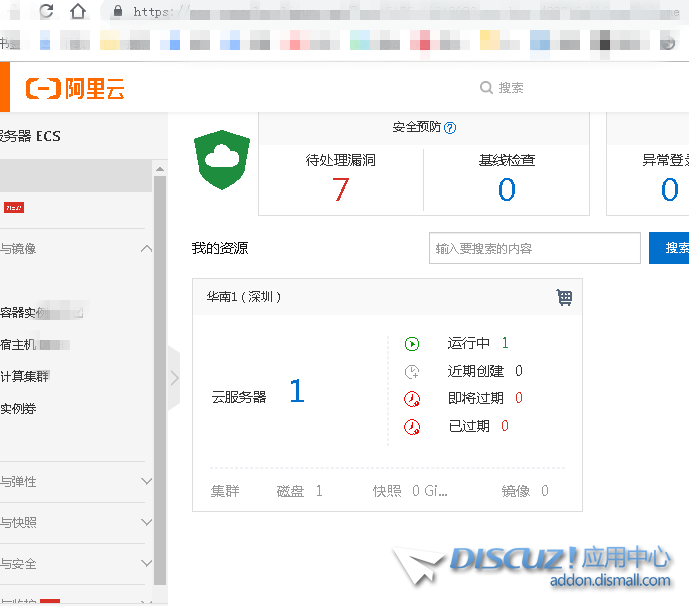This screenshot has width=689, height=606.
Task: Click the cloud server count 1 link
Action: (x=296, y=392)
